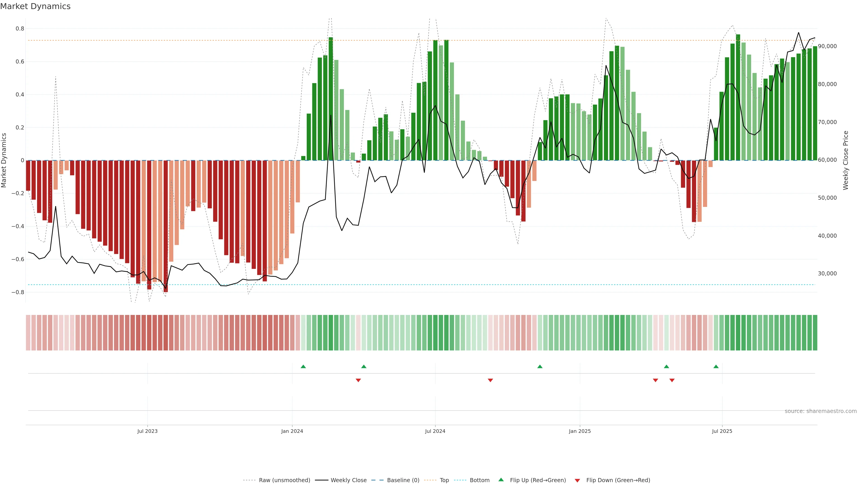Click the Top legend label
This screenshot has height=488, width=868.
pyautogui.click(x=444, y=480)
